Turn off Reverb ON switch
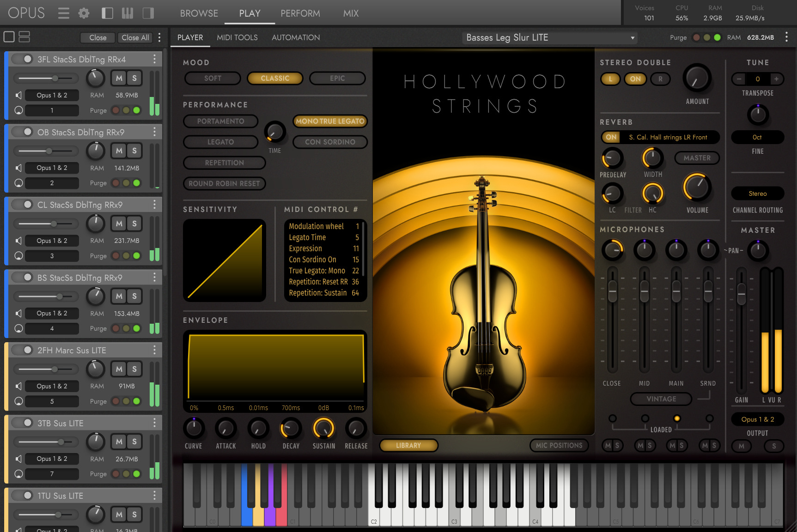 [611, 137]
